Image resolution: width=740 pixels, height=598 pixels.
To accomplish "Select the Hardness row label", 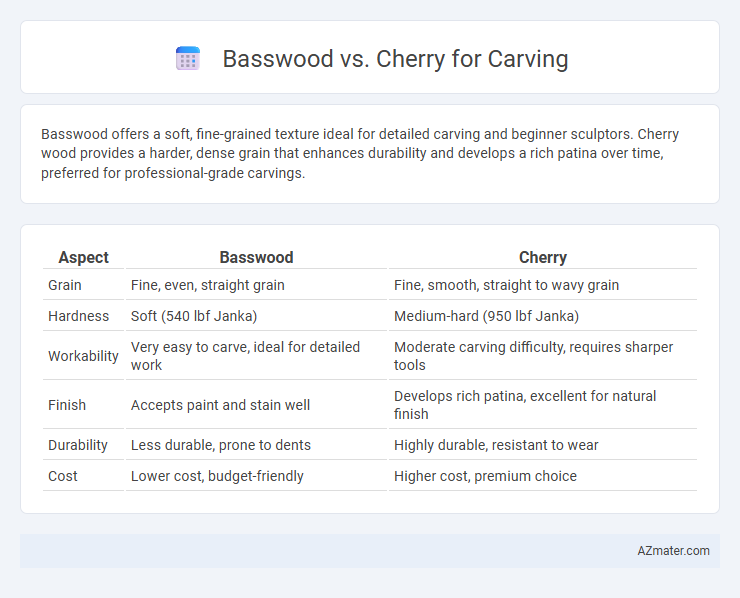I will [x=78, y=316].
